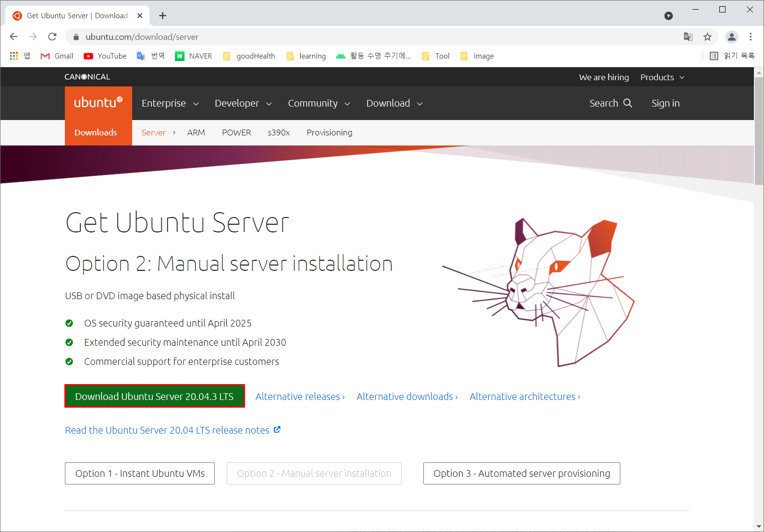Choose Option 1 - Instant Ubuntu VMs
Image resolution: width=764 pixels, height=532 pixels.
[140, 473]
